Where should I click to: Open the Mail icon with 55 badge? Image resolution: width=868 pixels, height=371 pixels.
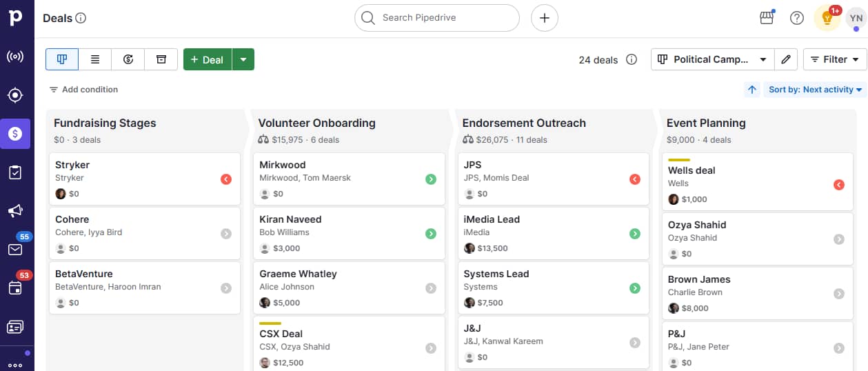coord(15,250)
